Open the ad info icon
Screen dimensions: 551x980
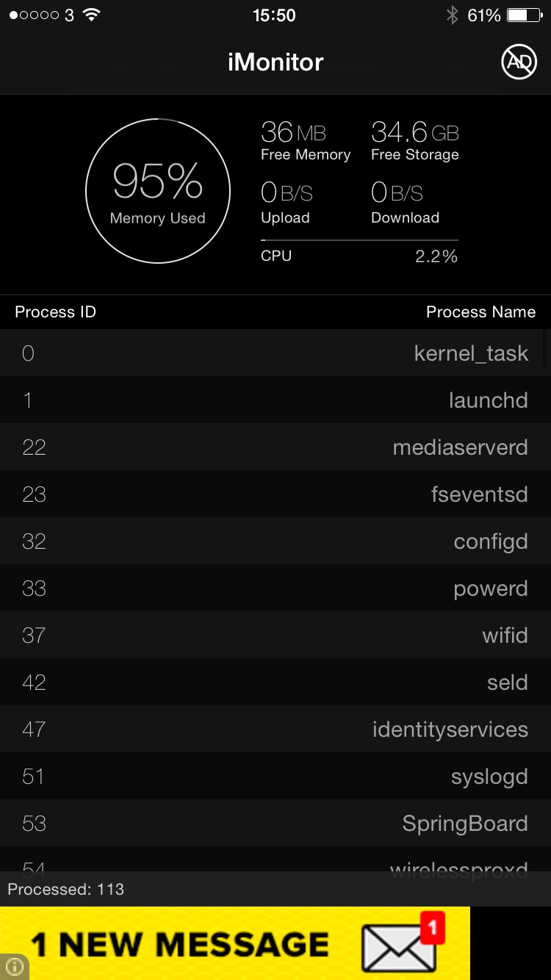[14, 967]
